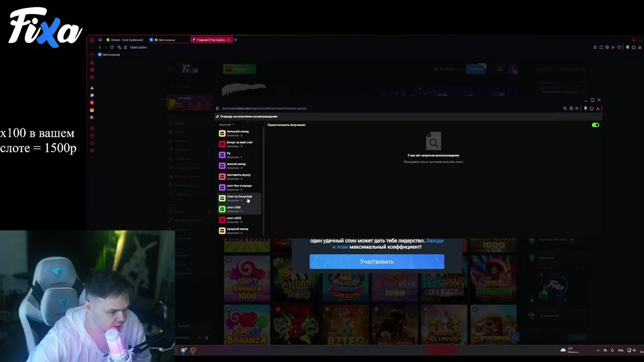
Task: Select the 'поставить музку' reward
Action: pyautogui.click(x=239, y=176)
